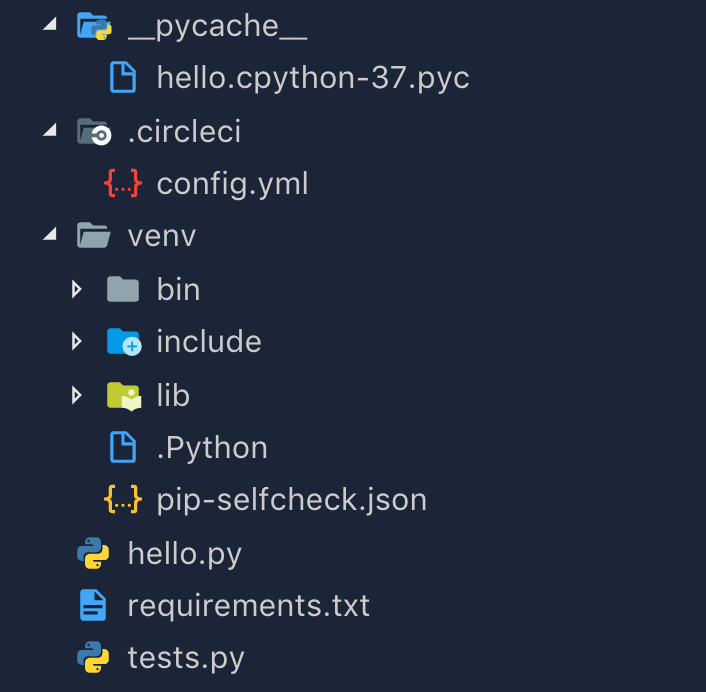Click the file icon of hello.cpython-37.pyc
Screen dimensions: 706x692
pos(123,77)
